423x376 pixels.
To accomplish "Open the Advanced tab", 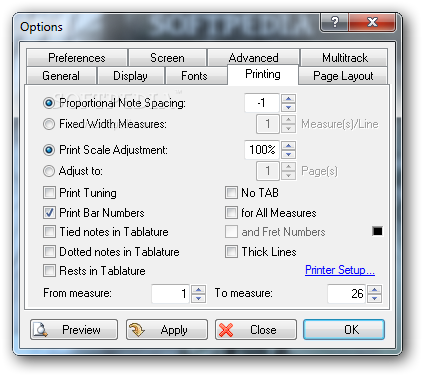I will click(253, 58).
